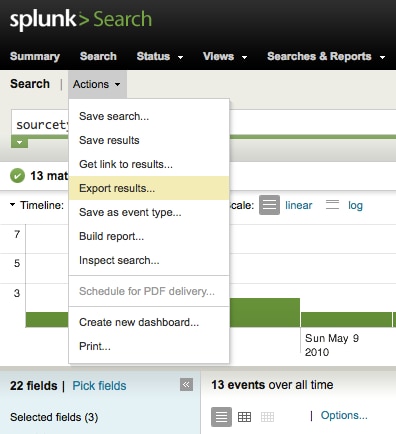Switch to events list view icon
The width and height of the screenshot is (396, 434).
(221, 417)
